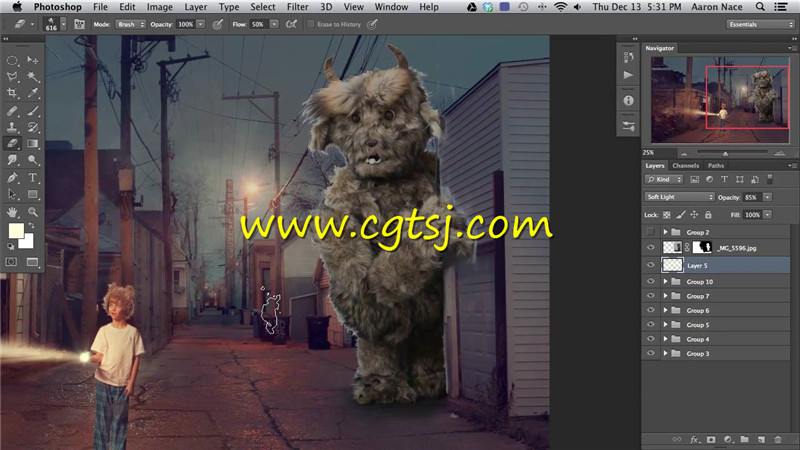Filter layers by type layers

(x=724, y=179)
